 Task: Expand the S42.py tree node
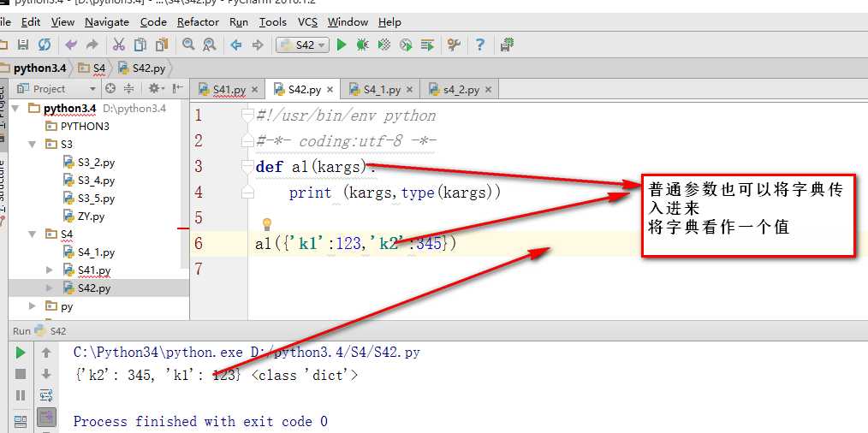click(x=50, y=288)
